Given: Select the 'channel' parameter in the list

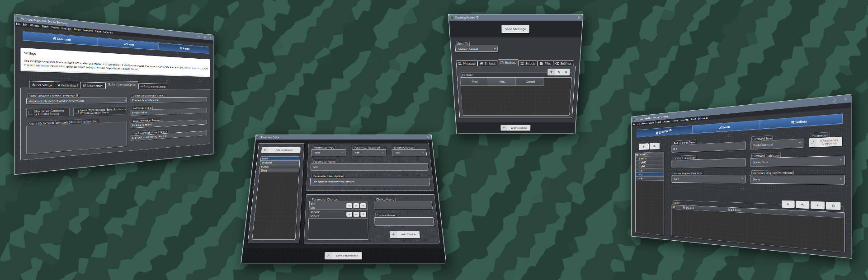Looking at the screenshot, I should point(280,163).
